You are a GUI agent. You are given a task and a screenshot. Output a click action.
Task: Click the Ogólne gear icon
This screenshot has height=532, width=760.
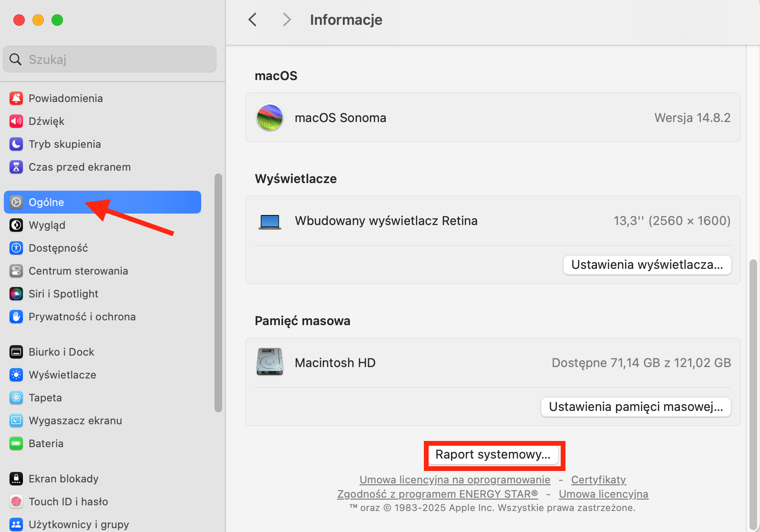tap(16, 202)
